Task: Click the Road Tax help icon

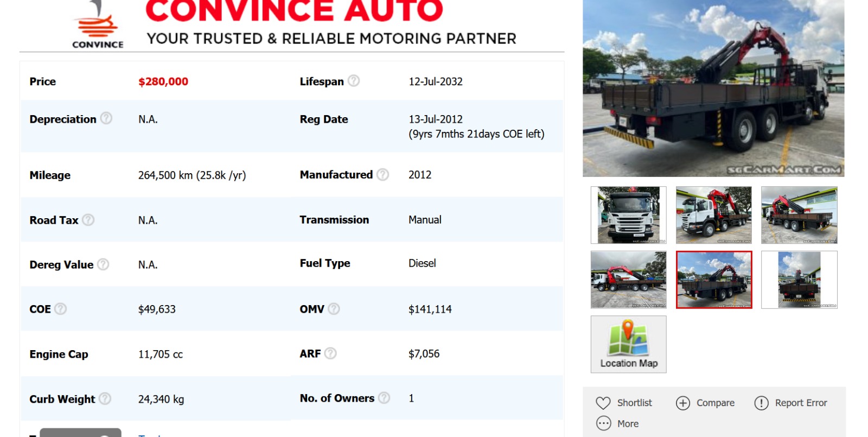Action: pyautogui.click(x=88, y=220)
